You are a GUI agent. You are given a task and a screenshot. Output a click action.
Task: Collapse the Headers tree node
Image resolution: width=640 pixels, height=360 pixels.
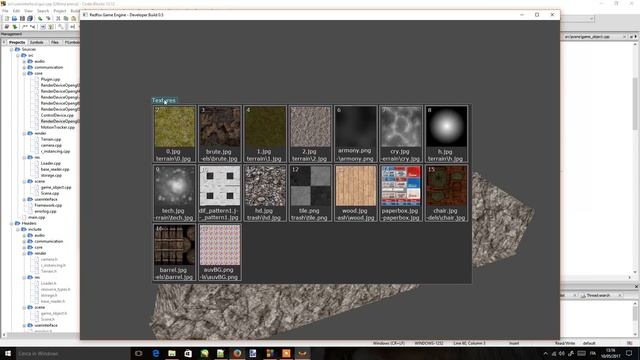click(x=11, y=224)
